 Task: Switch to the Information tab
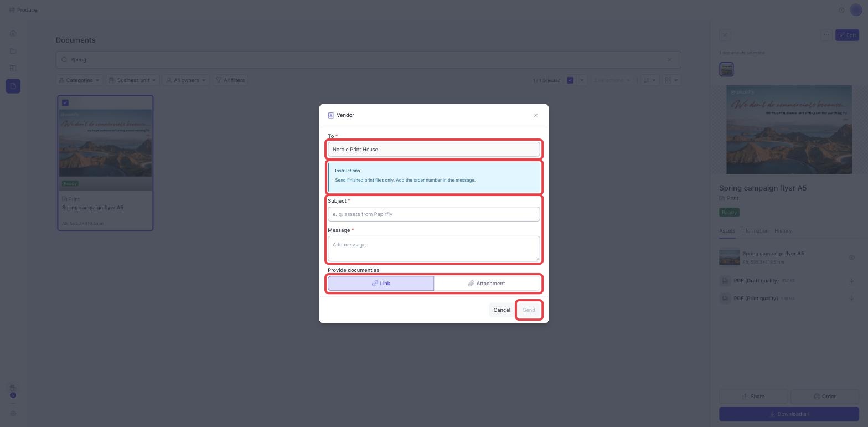coord(755,231)
